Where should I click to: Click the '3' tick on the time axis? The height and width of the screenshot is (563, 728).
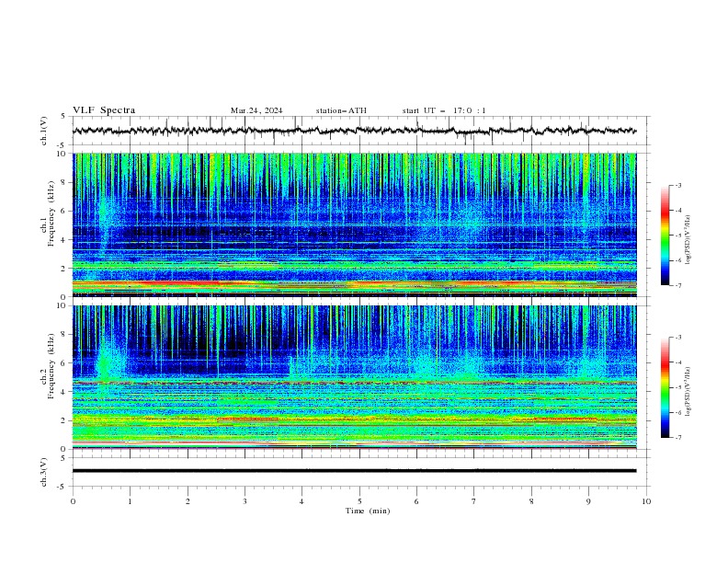point(245,501)
